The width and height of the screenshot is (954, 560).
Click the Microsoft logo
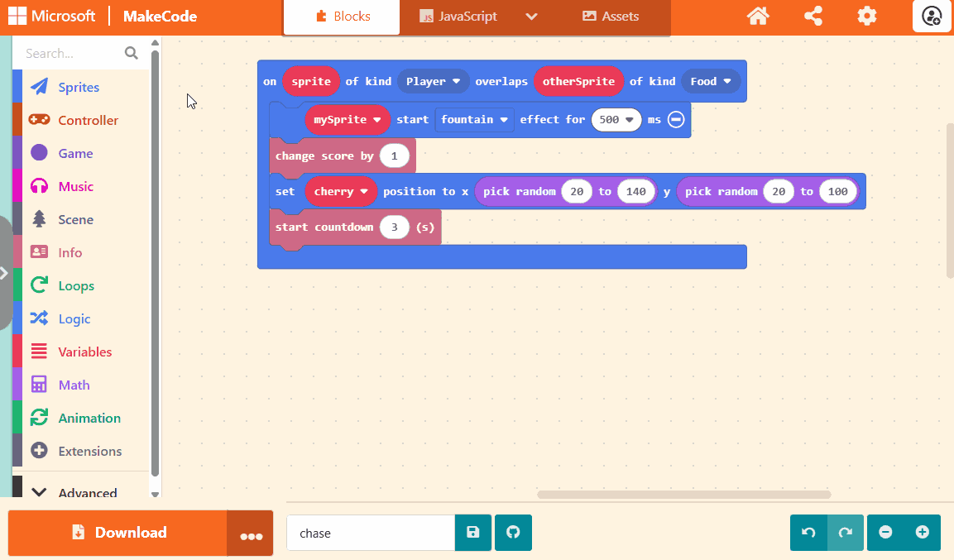coord(52,16)
